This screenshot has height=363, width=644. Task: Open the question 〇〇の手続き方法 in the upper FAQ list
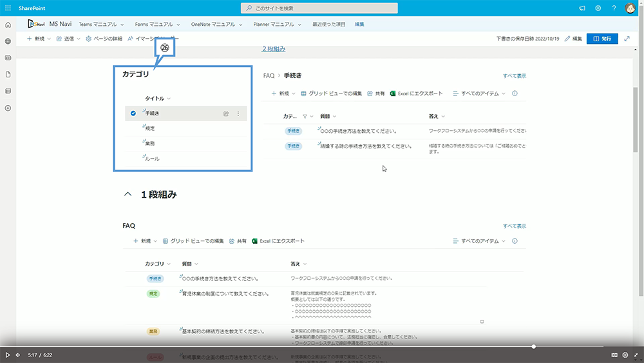pyautogui.click(x=358, y=131)
